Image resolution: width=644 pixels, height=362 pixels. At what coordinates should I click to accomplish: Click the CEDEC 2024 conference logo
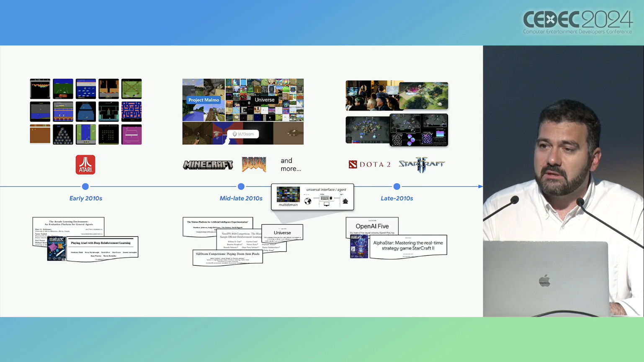(x=578, y=22)
